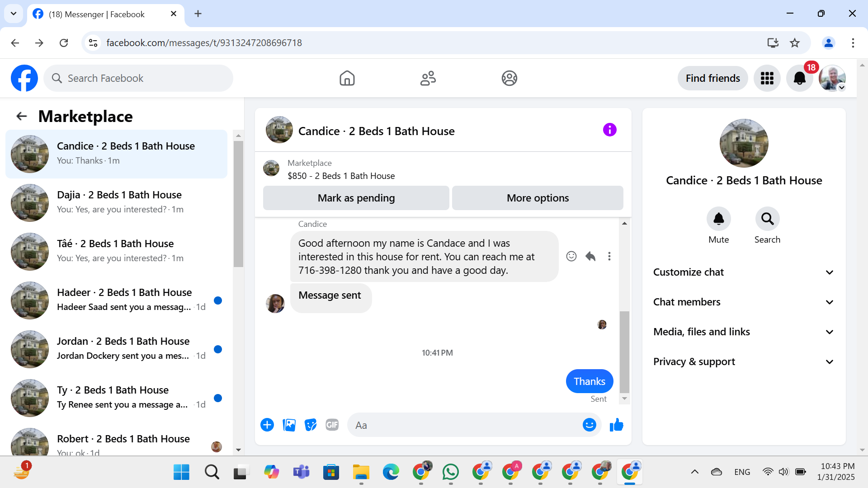The width and height of the screenshot is (868, 488).
Task: Click the house thumbnail in right panel
Action: coord(744,143)
